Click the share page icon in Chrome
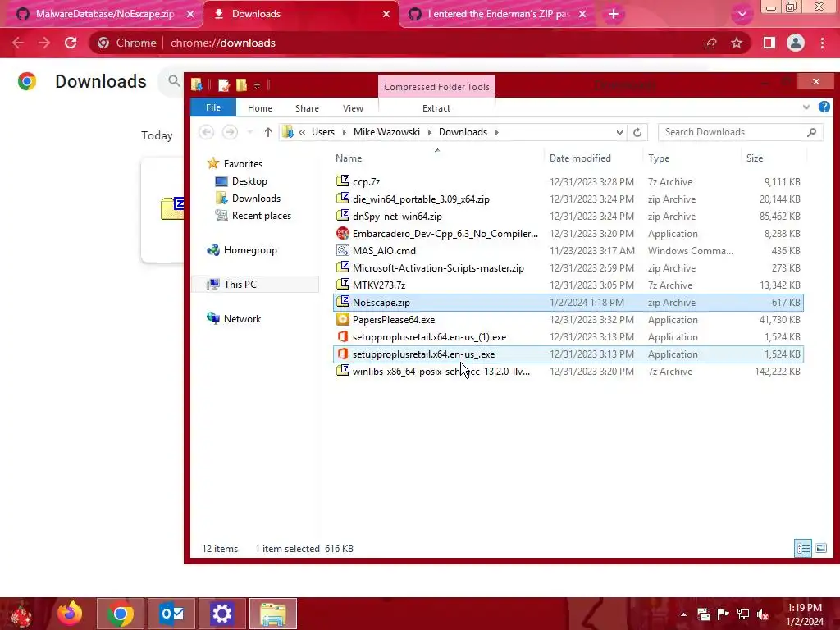This screenshot has width=840, height=630. coord(710,43)
